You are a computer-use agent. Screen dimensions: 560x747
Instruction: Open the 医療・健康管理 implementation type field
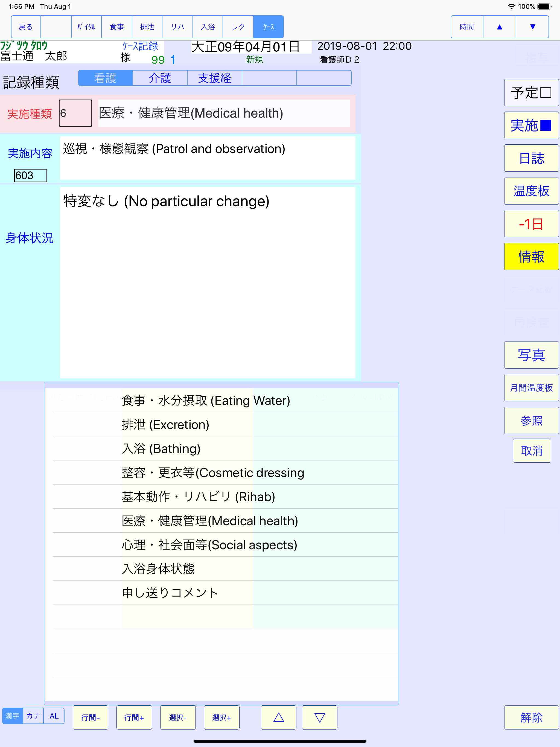[224, 113]
